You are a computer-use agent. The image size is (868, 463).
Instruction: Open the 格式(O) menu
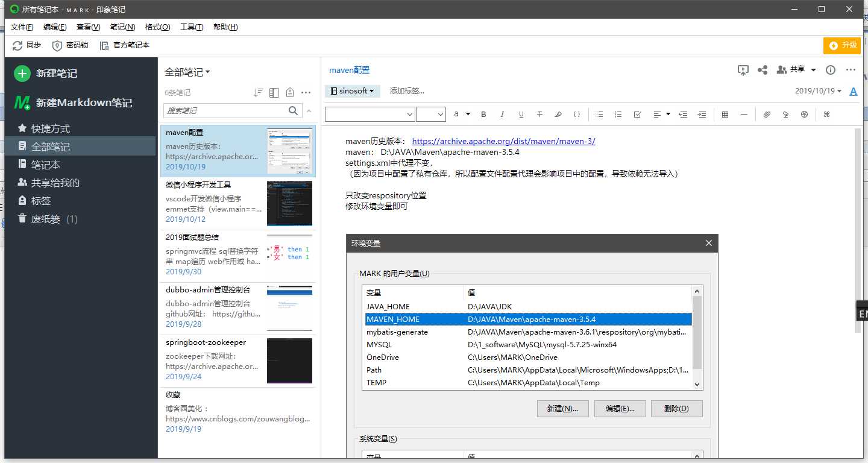coord(158,27)
